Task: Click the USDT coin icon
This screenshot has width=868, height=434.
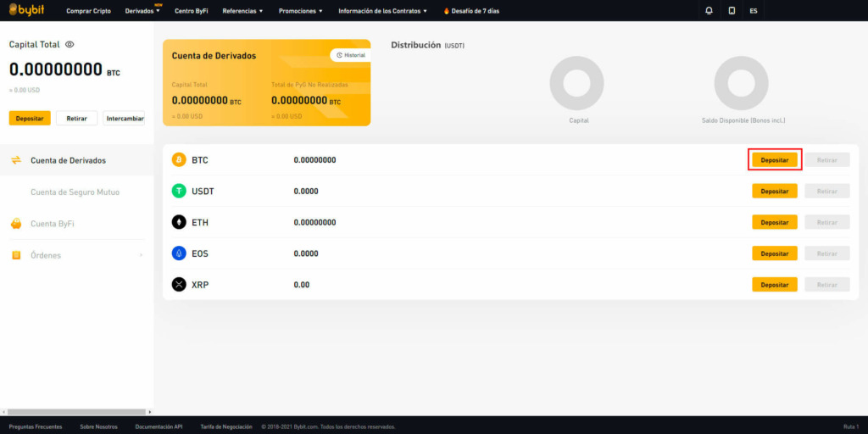Action: coord(179,191)
